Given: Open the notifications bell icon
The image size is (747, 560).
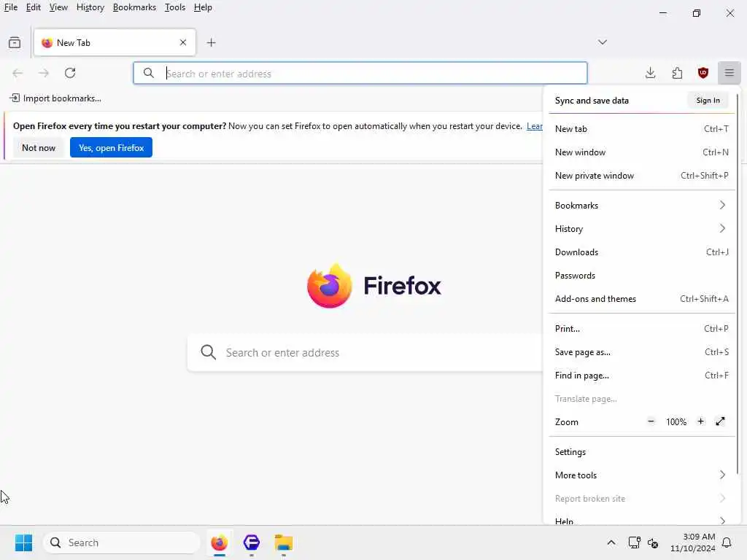Looking at the screenshot, I should tap(727, 542).
